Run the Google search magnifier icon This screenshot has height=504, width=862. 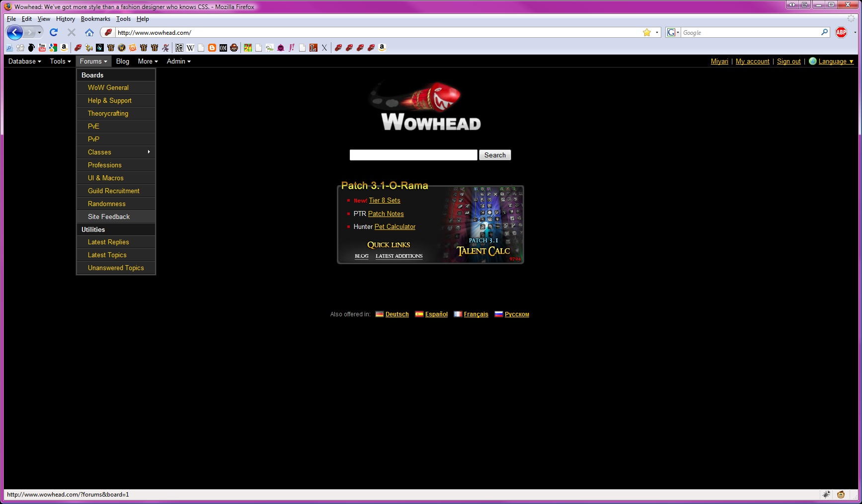pyautogui.click(x=825, y=32)
